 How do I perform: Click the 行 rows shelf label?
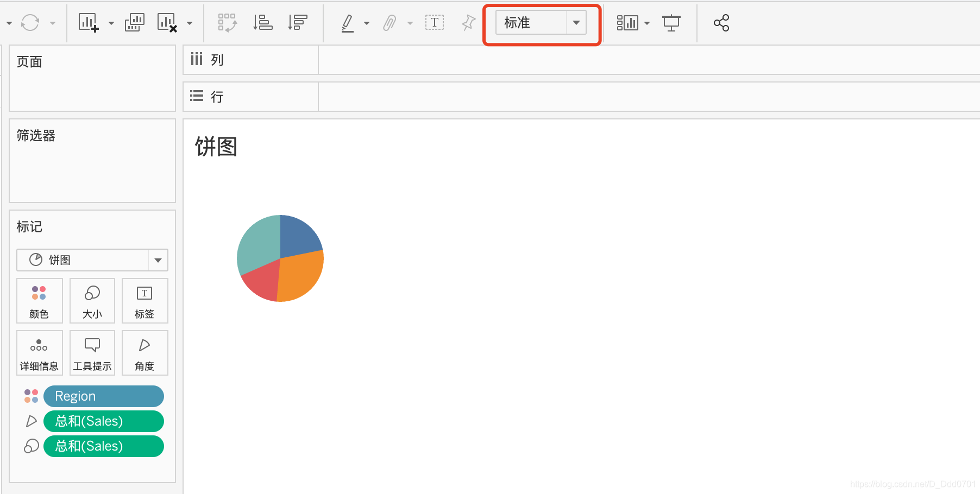[217, 97]
